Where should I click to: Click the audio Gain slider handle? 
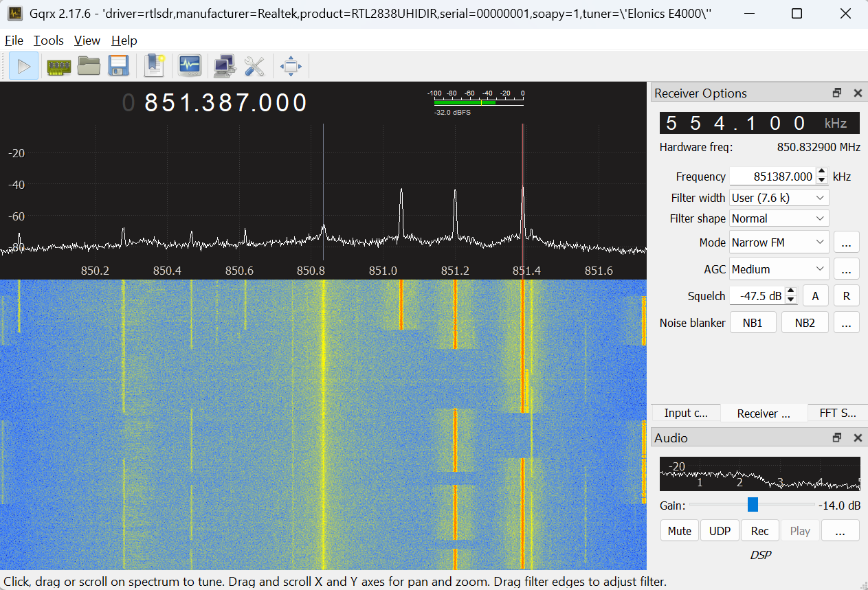click(x=753, y=505)
